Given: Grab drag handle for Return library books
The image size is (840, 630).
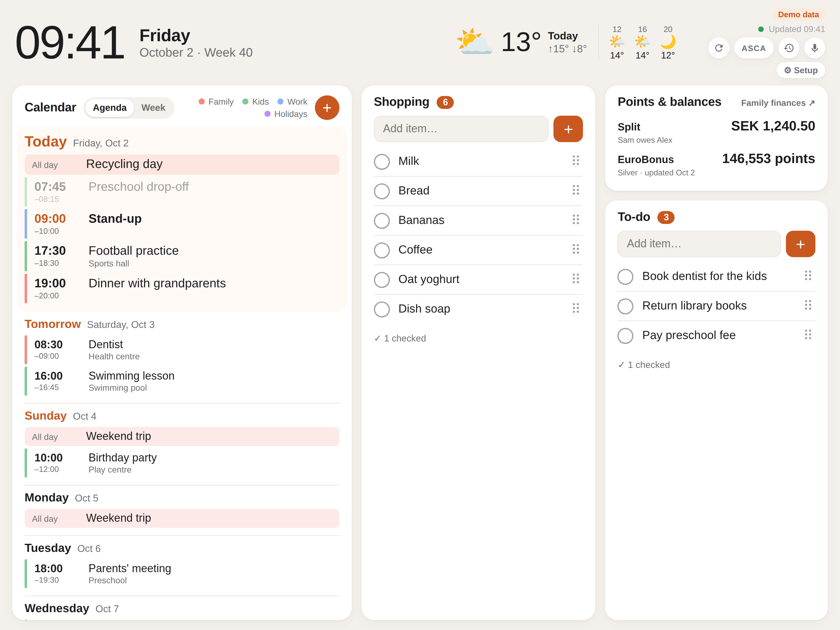Looking at the screenshot, I should (x=808, y=305).
